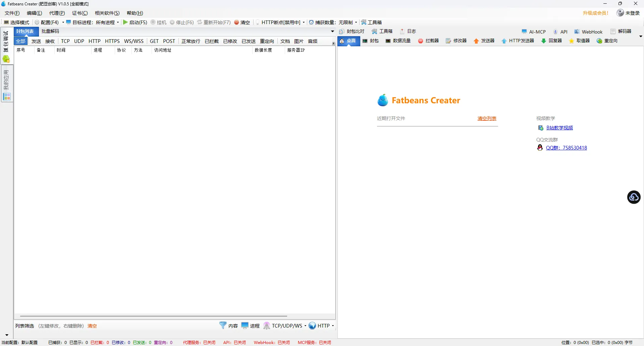Select the 桌面 home tab

[348, 41]
